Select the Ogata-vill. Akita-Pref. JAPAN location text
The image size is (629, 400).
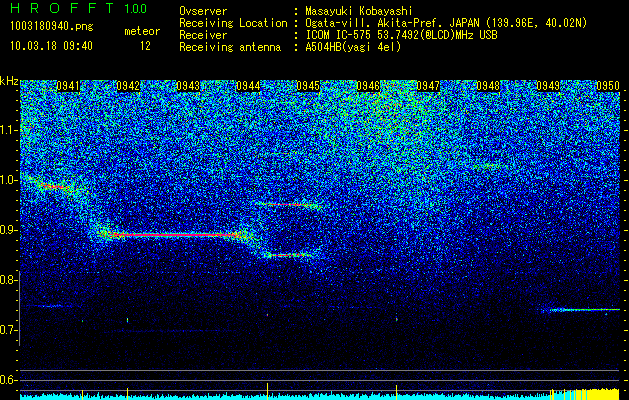(446, 23)
